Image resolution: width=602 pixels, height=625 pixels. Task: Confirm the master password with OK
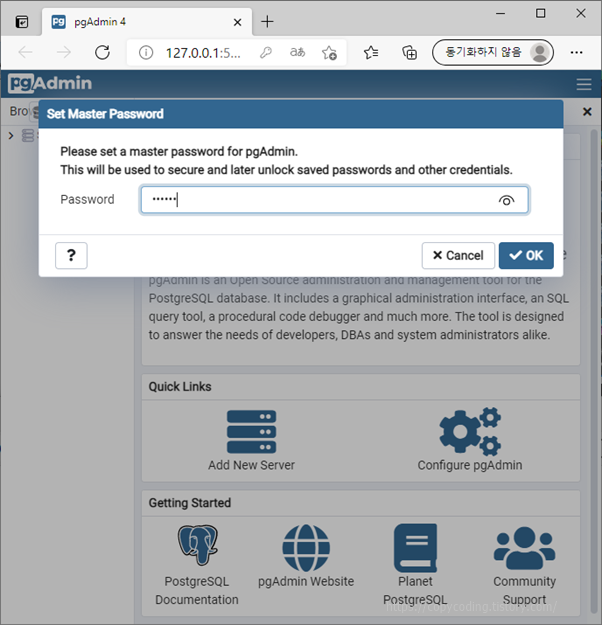(x=526, y=256)
